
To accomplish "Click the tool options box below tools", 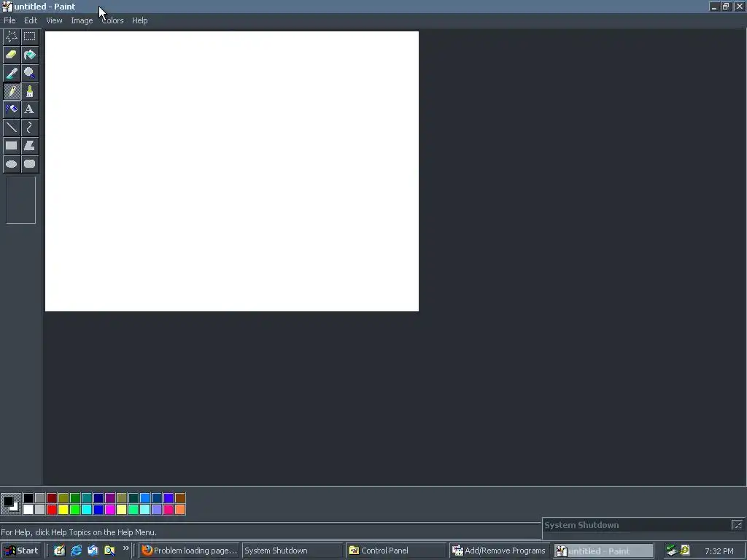I will [x=21, y=200].
